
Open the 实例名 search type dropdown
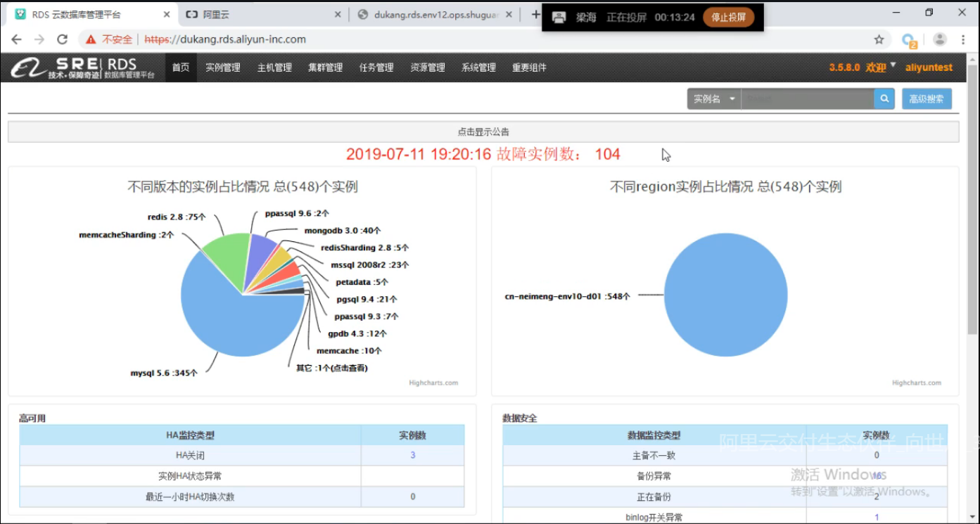point(714,99)
